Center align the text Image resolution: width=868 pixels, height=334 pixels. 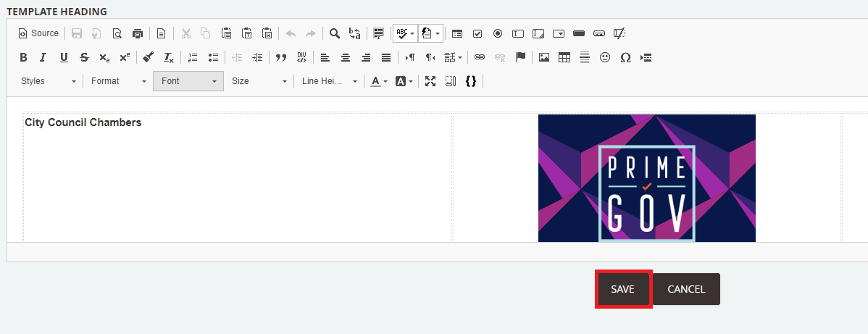[x=346, y=57]
